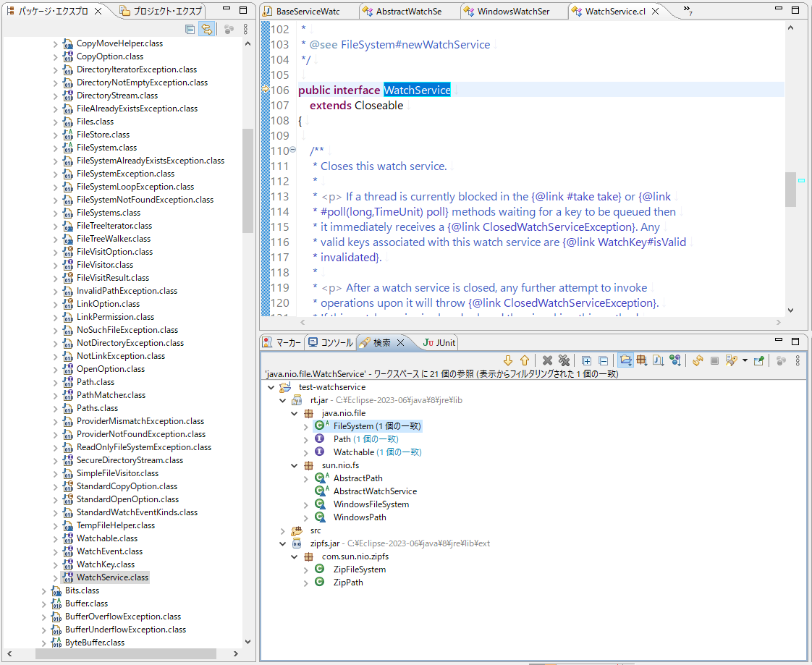
Task: Toggle Link with Editor in Package Explorer
Action: (207, 29)
